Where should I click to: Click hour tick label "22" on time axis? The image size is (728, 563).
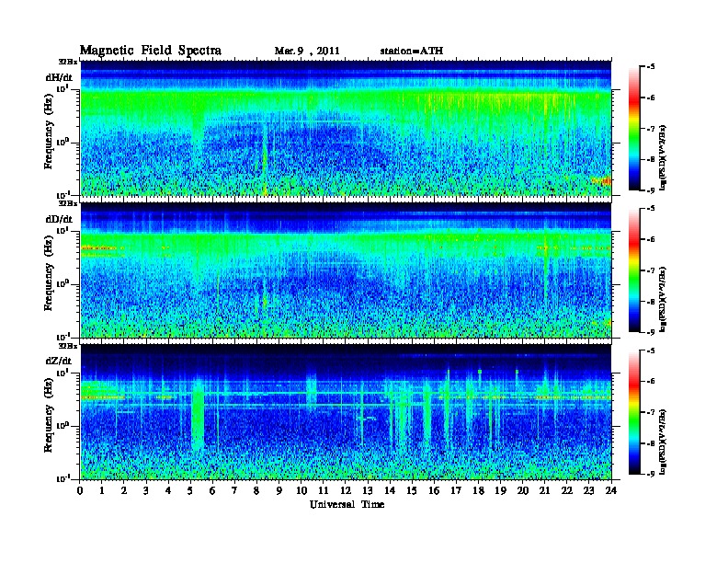[x=567, y=490]
